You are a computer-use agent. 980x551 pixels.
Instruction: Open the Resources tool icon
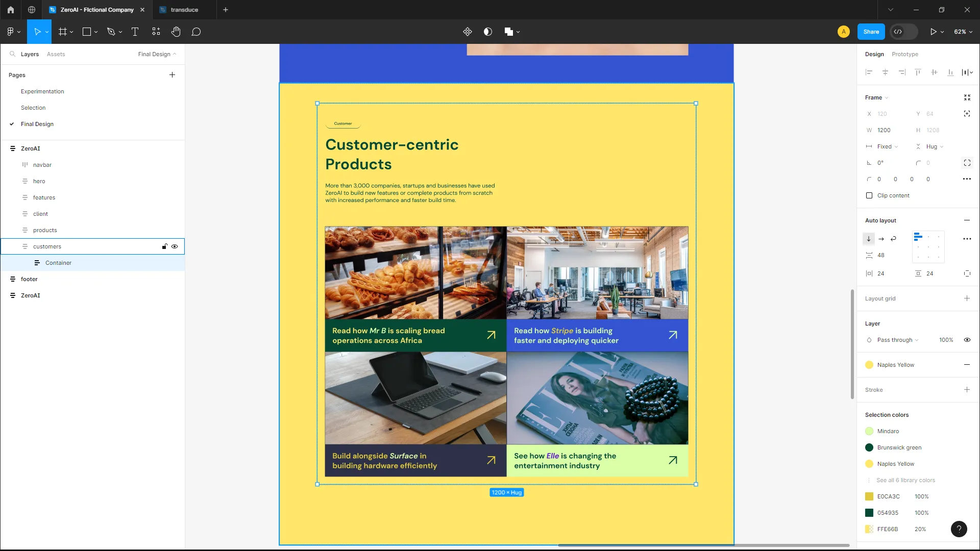tap(156, 32)
